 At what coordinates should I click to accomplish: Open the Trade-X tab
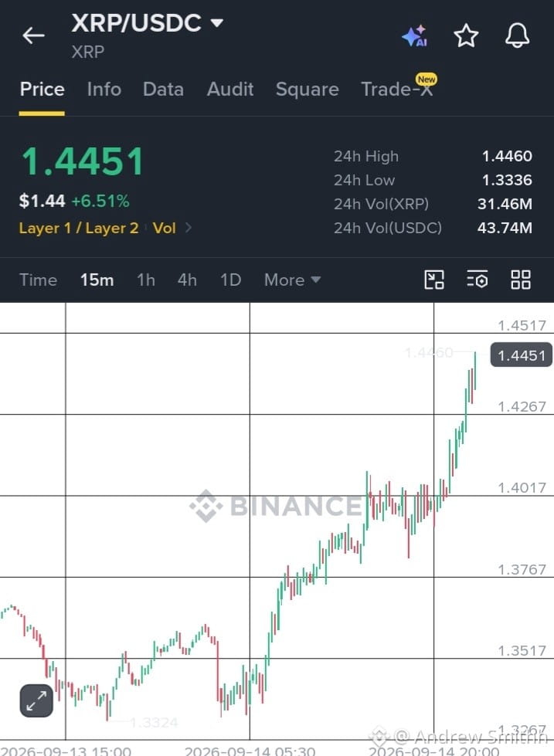[397, 90]
